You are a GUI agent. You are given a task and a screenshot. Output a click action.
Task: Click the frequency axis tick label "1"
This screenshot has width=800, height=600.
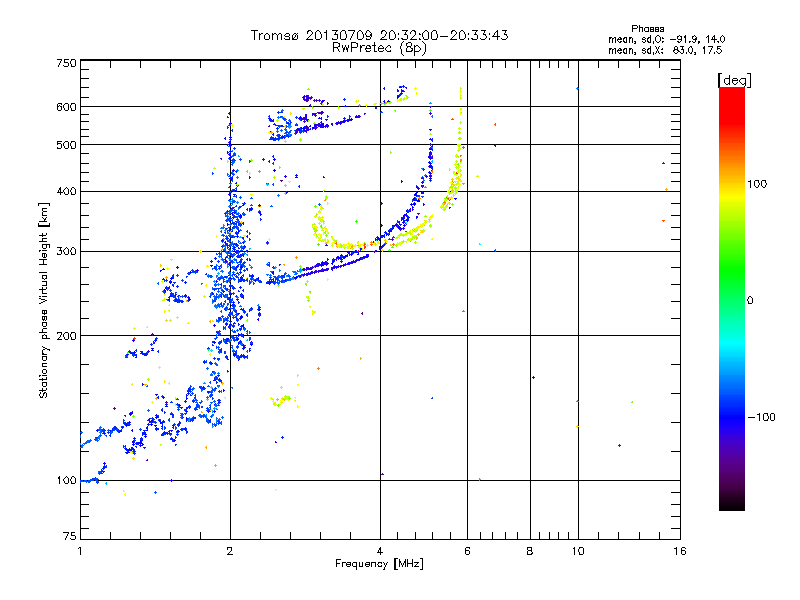(x=80, y=552)
